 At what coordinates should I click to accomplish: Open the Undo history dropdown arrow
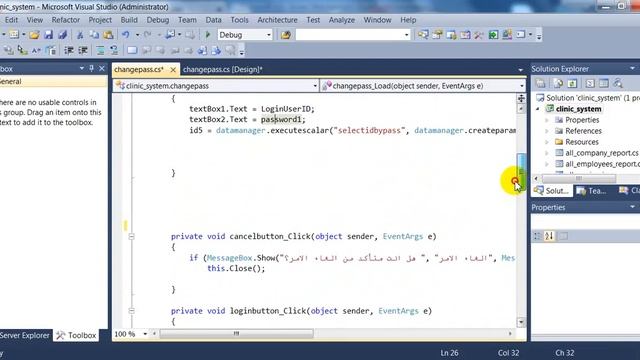[x=137, y=35]
